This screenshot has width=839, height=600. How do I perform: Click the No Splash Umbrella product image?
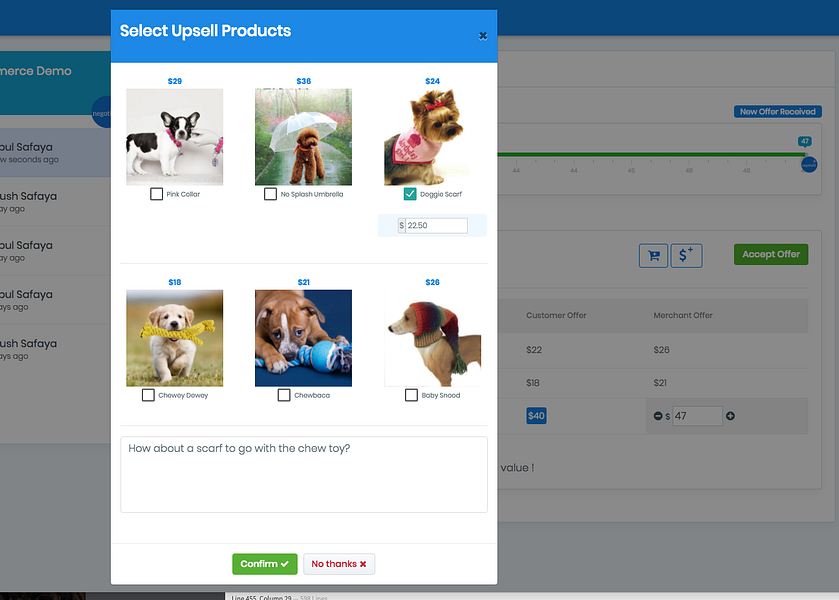(303, 137)
